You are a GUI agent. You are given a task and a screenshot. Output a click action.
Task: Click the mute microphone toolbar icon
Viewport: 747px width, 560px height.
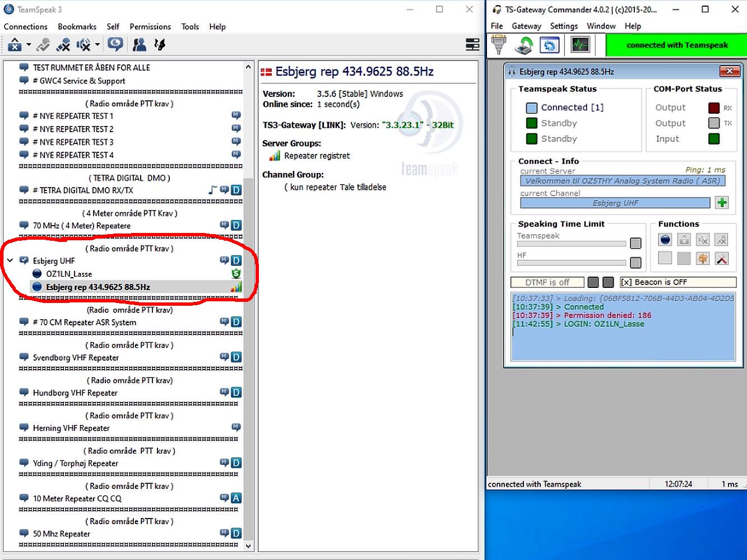63,44
